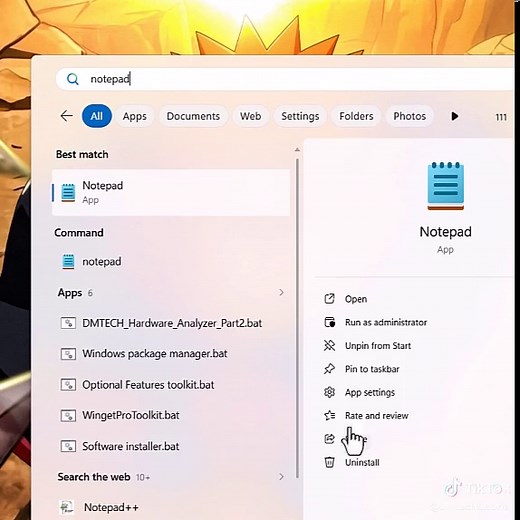
Task: Switch to the Documents filter tab
Action: pyautogui.click(x=193, y=116)
